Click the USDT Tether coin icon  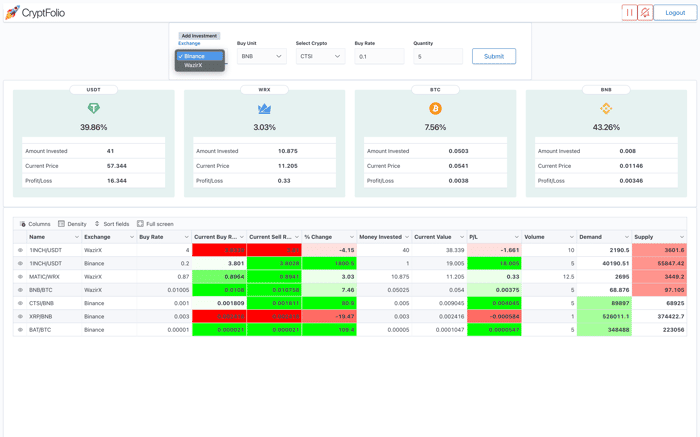(x=93, y=108)
